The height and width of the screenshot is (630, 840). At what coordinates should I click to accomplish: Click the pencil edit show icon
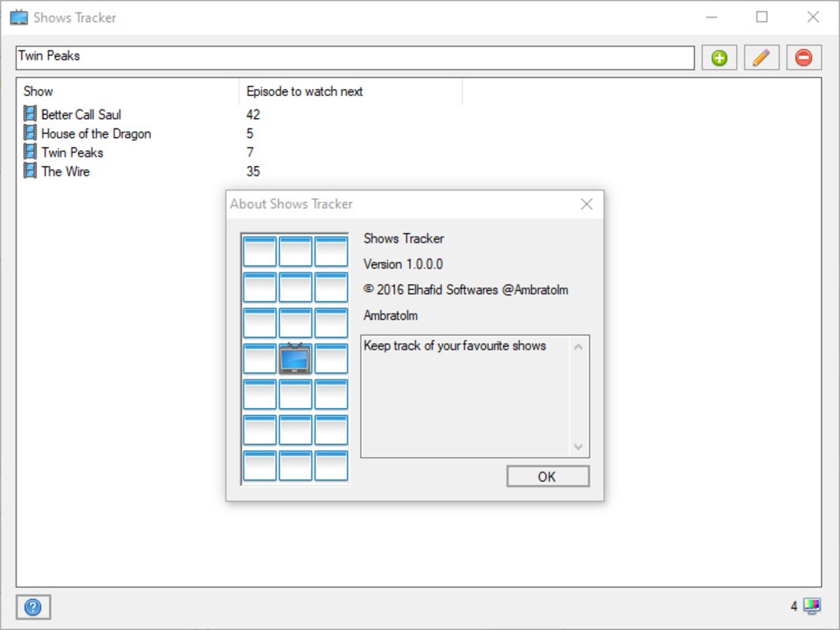tap(761, 57)
